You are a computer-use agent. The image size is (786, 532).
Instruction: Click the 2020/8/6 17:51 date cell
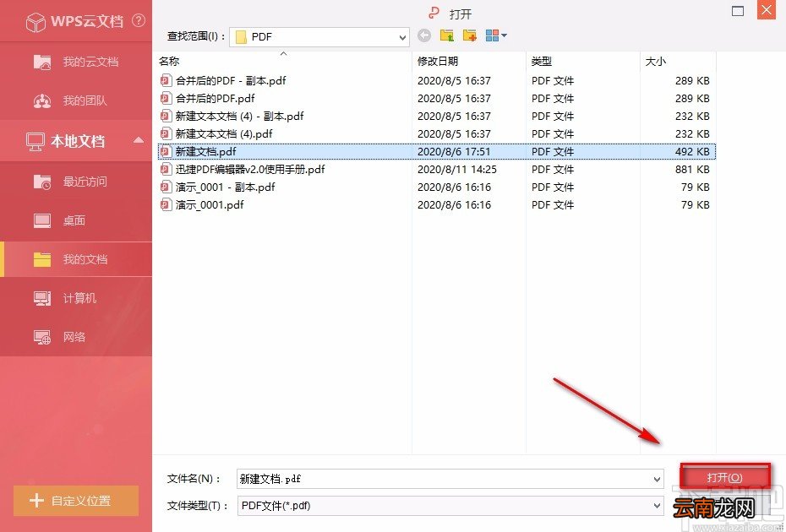point(454,151)
